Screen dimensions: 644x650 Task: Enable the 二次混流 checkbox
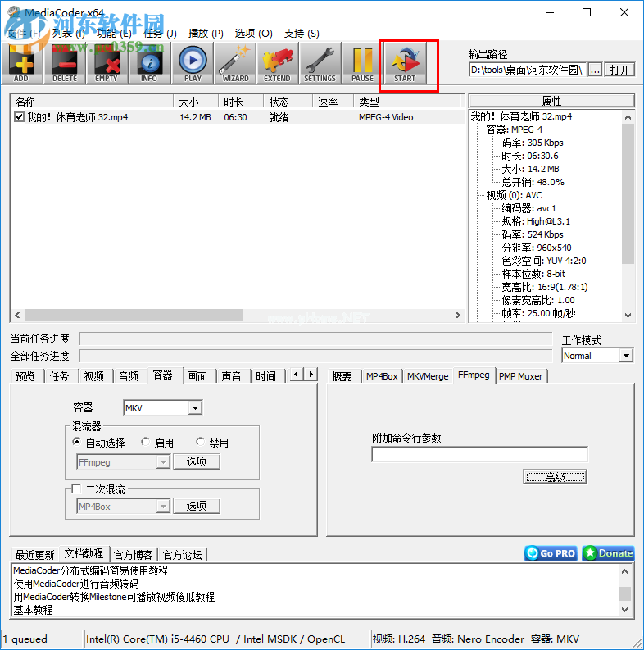point(76,489)
